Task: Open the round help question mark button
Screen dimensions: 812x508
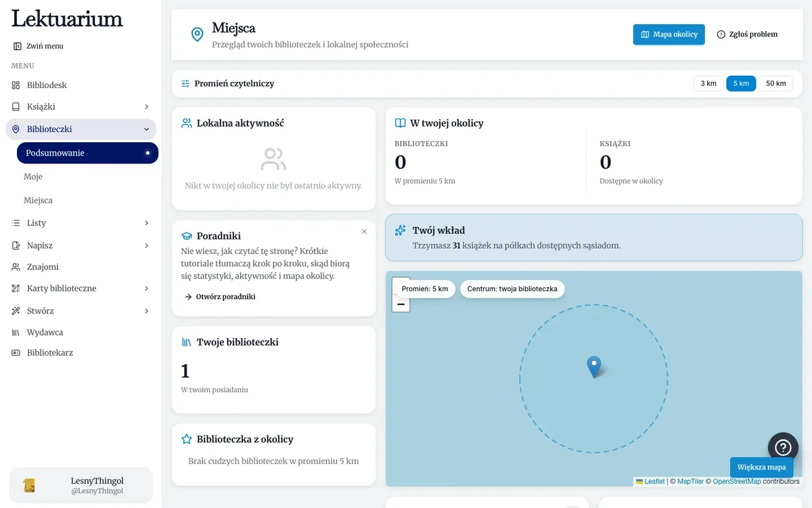Action: tap(783, 448)
